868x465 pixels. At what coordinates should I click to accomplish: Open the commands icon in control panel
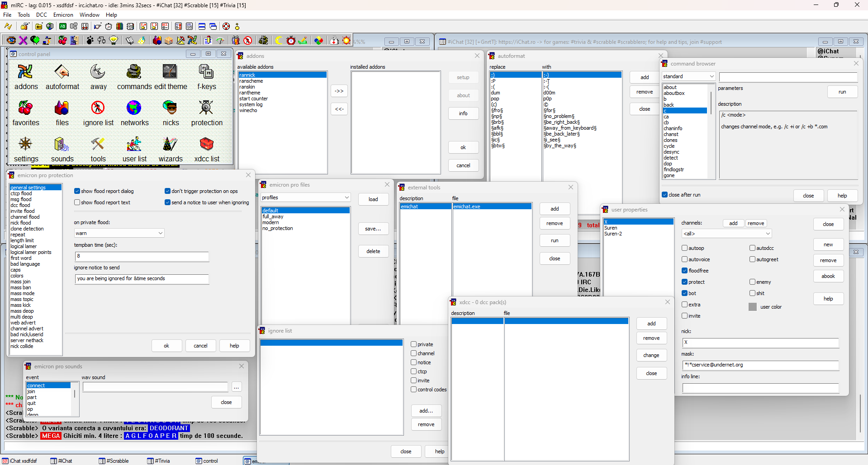coord(134,77)
